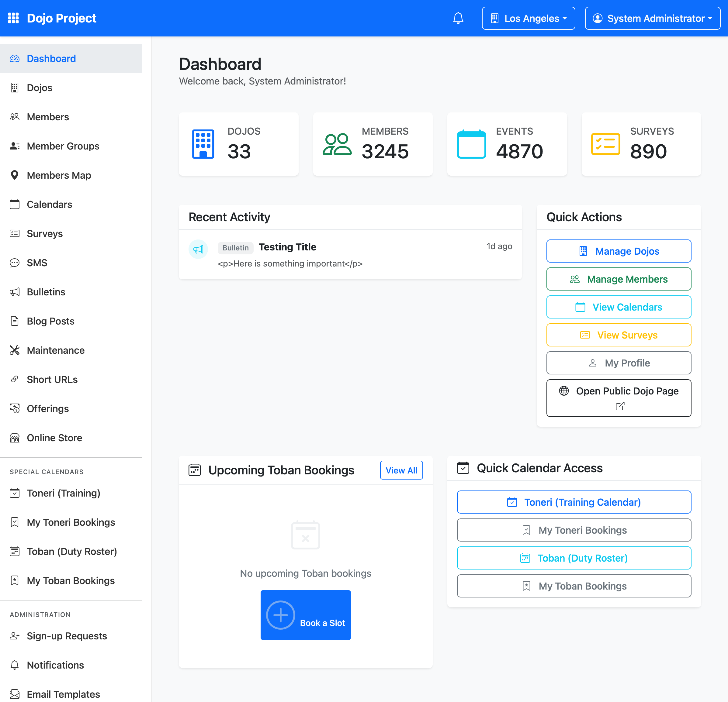This screenshot has width=728, height=702.
Task: Click the sidebar Notifications bell icon
Action: point(15,665)
